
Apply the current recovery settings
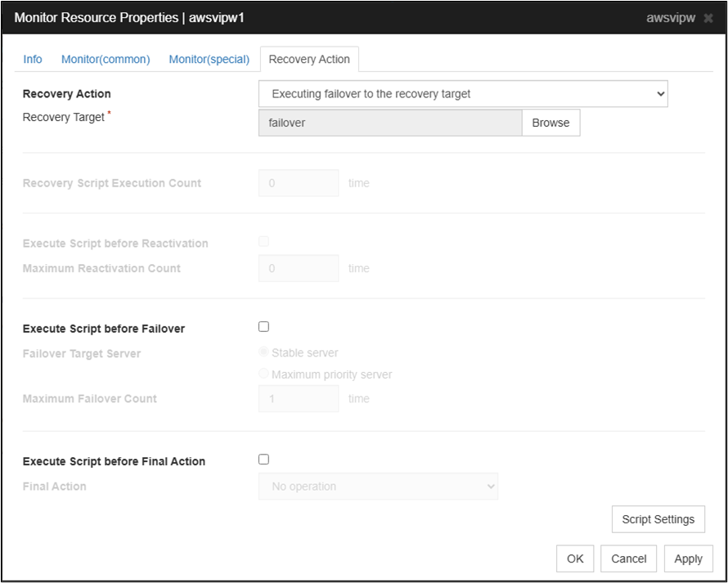pos(688,558)
